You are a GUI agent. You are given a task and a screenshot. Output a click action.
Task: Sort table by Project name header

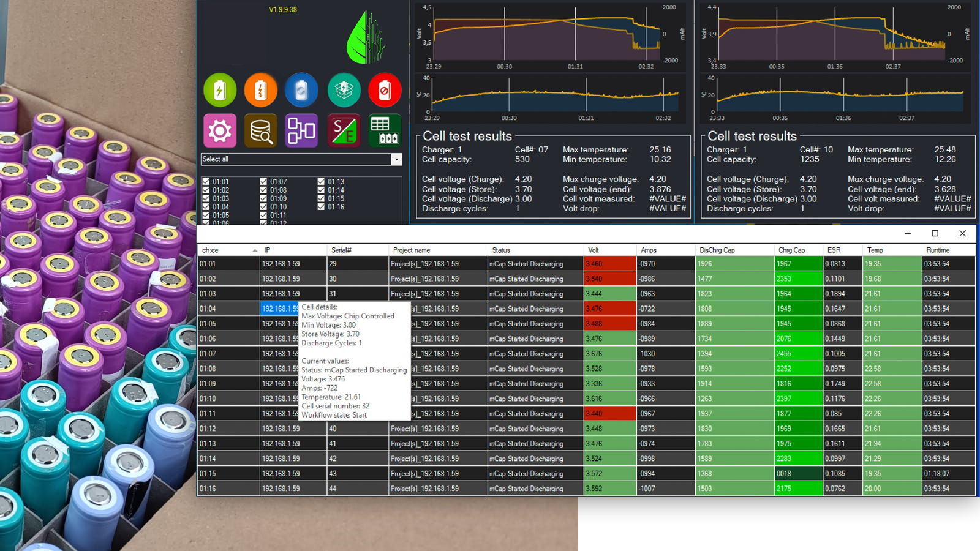[438, 250]
